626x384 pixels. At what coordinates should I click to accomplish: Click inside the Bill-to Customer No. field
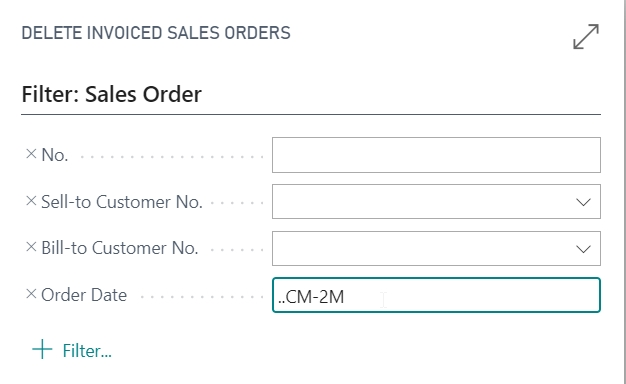423,248
